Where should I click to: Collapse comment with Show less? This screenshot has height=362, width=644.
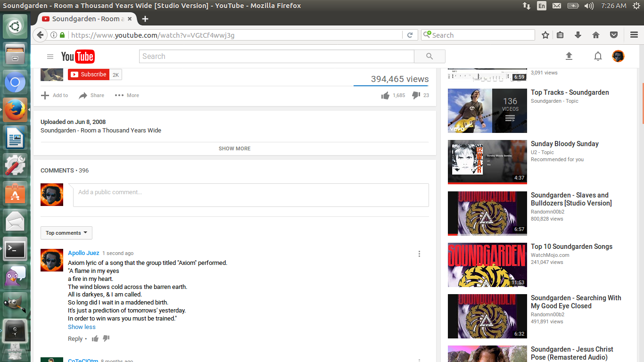pos(82,327)
